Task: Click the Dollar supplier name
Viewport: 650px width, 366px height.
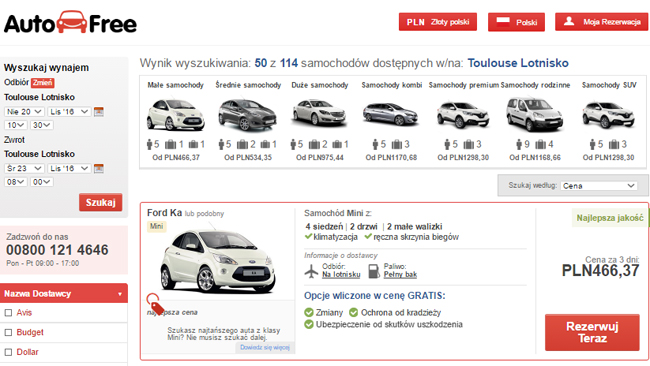Action: [27, 352]
